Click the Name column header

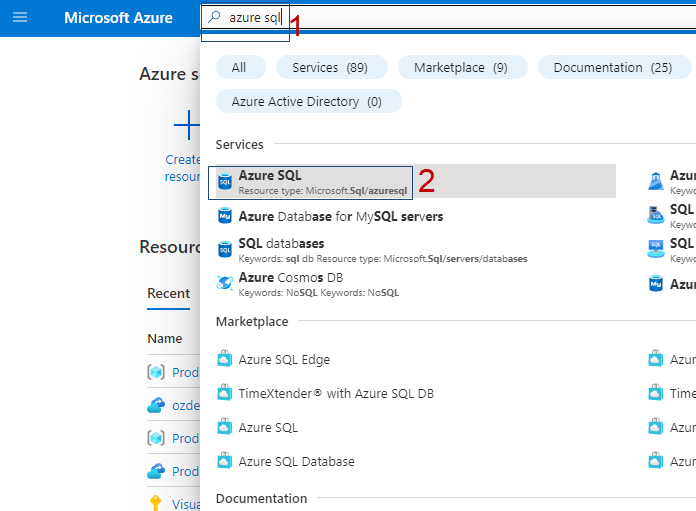(165, 338)
